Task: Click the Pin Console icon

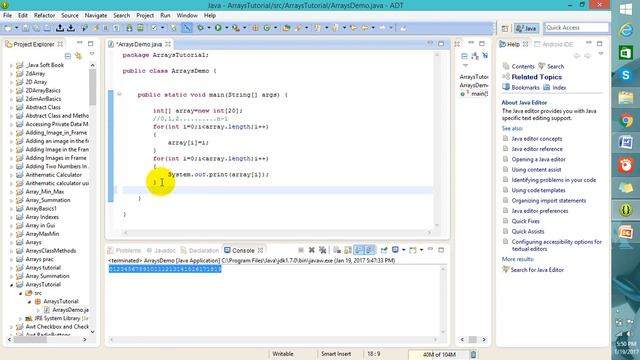Action: [x=384, y=250]
